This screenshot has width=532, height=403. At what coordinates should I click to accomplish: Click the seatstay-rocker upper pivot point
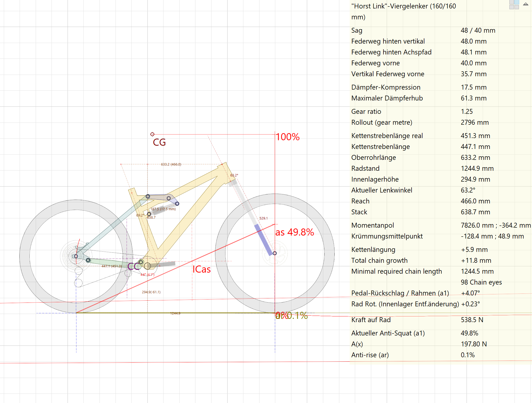148,196
